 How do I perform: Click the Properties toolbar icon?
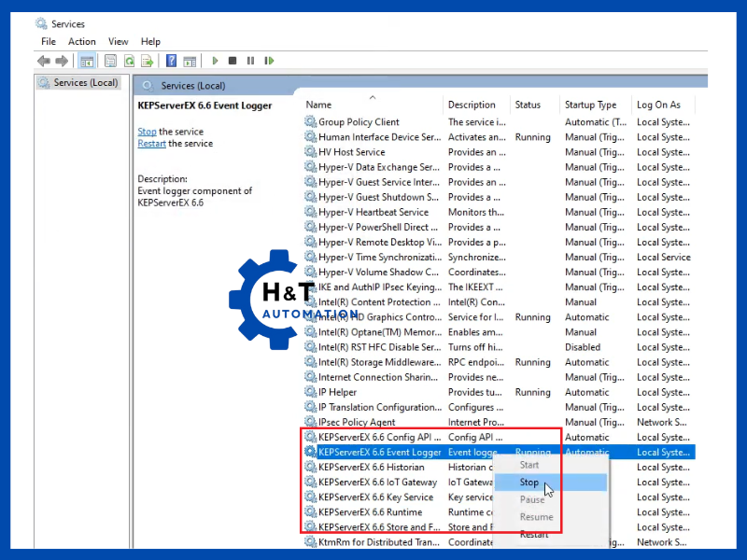tap(111, 61)
